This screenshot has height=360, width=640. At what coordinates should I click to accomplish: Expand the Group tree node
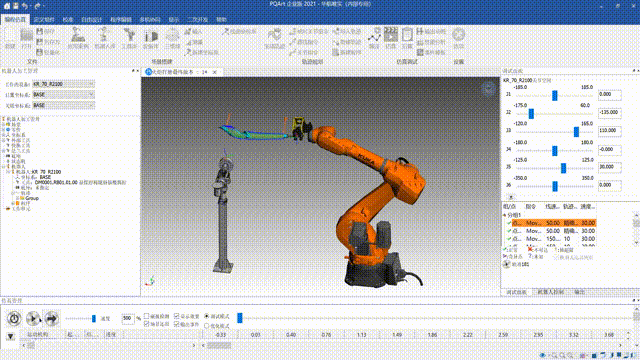[17, 198]
